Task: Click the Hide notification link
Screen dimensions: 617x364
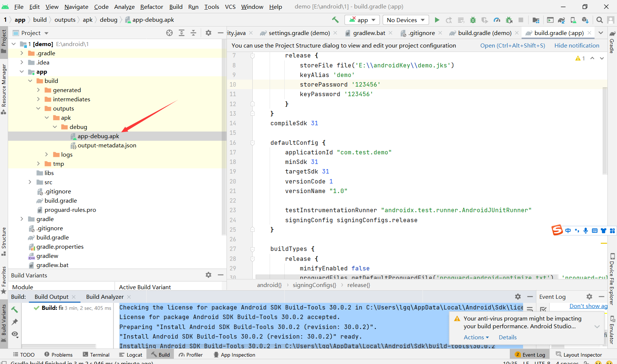Action: click(576, 45)
